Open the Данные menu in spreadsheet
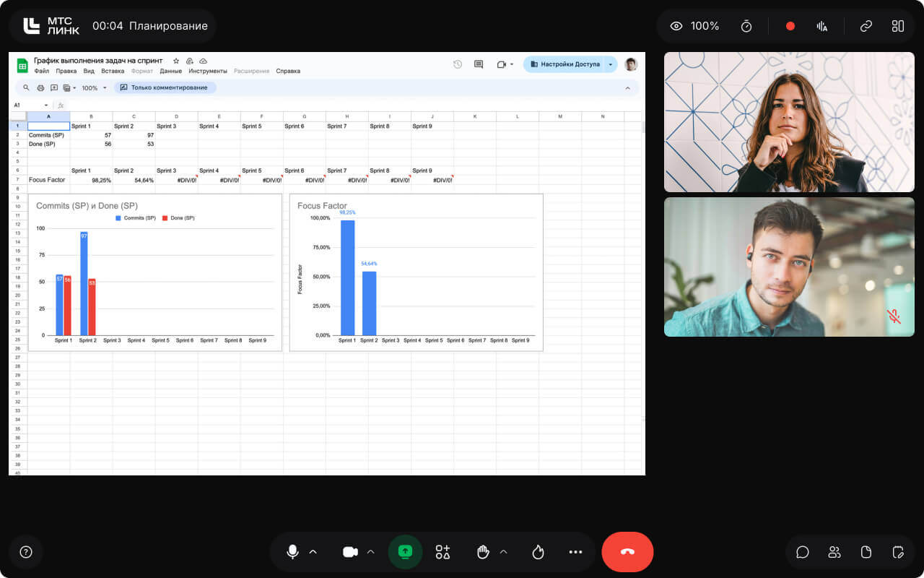The width and height of the screenshot is (924, 578). (x=170, y=71)
